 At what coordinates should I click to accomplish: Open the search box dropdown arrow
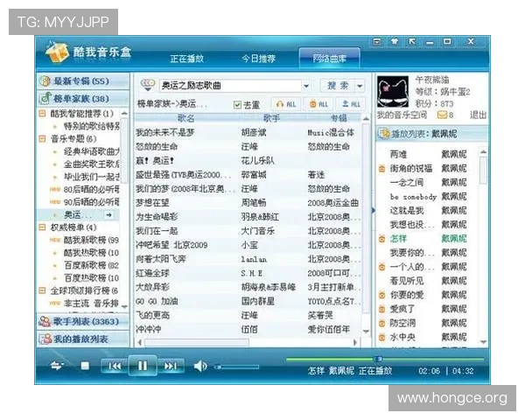pos(305,86)
